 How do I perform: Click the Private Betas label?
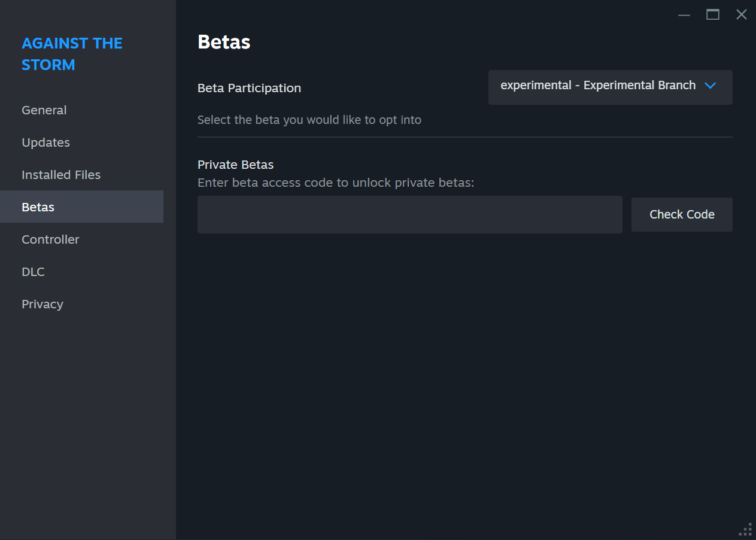click(x=235, y=165)
